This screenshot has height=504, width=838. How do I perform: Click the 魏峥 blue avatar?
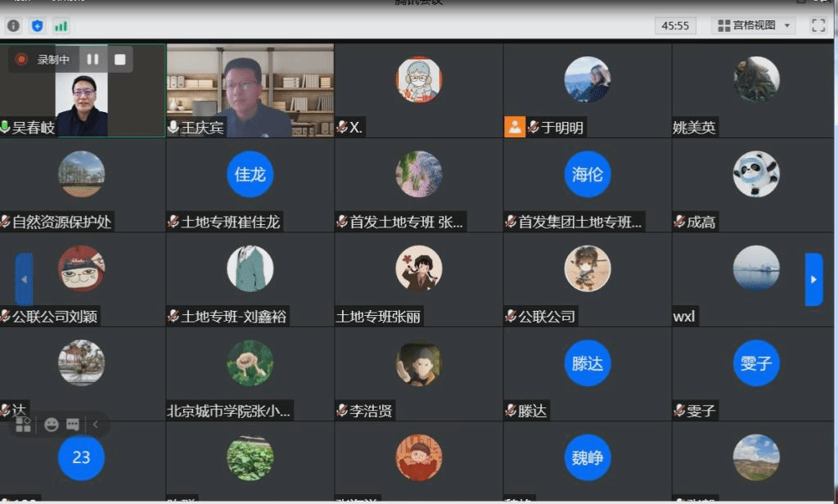click(588, 457)
